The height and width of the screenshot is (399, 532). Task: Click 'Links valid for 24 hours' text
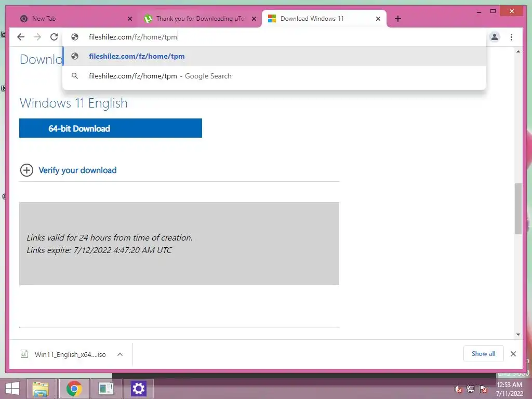pyautogui.click(x=109, y=238)
